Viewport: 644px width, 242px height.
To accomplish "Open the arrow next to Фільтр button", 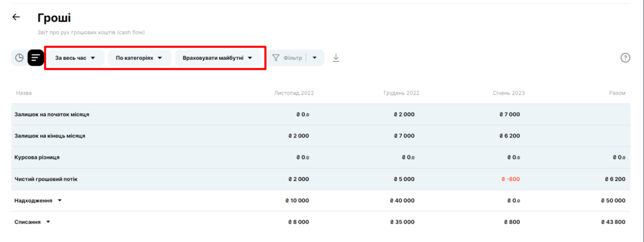I will point(314,58).
